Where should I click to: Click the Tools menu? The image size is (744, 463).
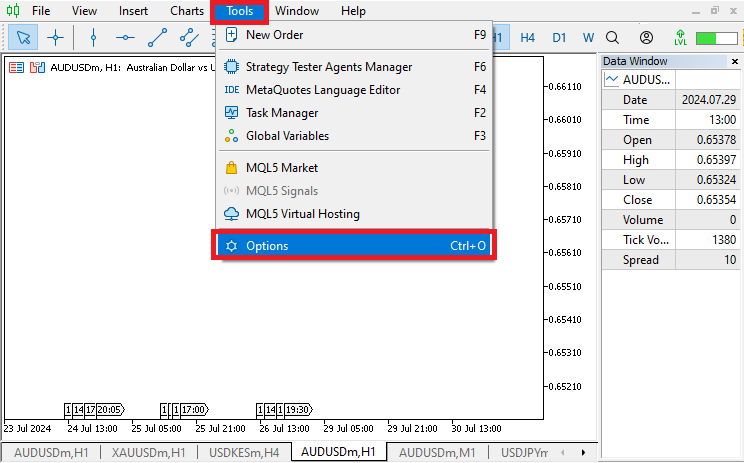(x=240, y=10)
